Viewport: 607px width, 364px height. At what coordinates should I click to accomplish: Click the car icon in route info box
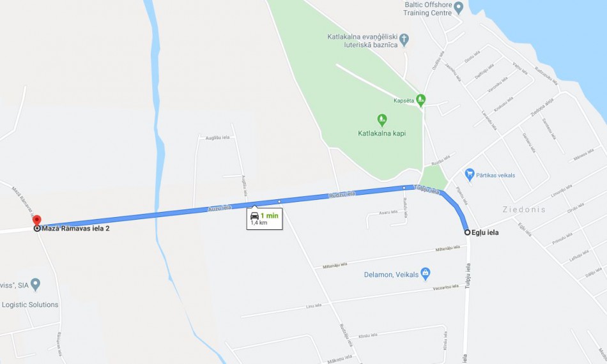(x=254, y=216)
